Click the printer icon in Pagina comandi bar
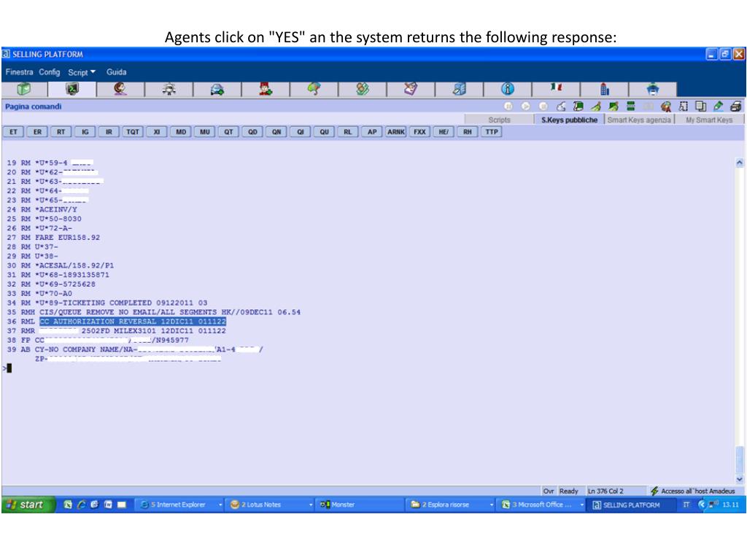 point(735,106)
